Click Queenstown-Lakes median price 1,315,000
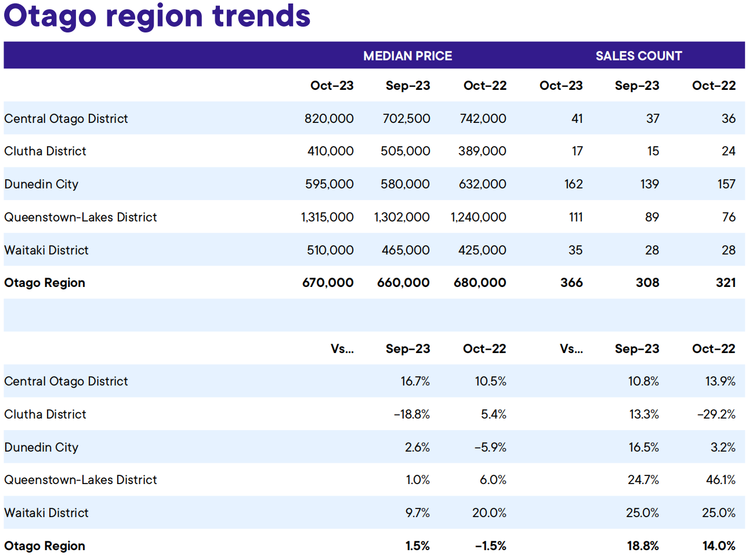This screenshot has height=560, width=749. point(327,217)
